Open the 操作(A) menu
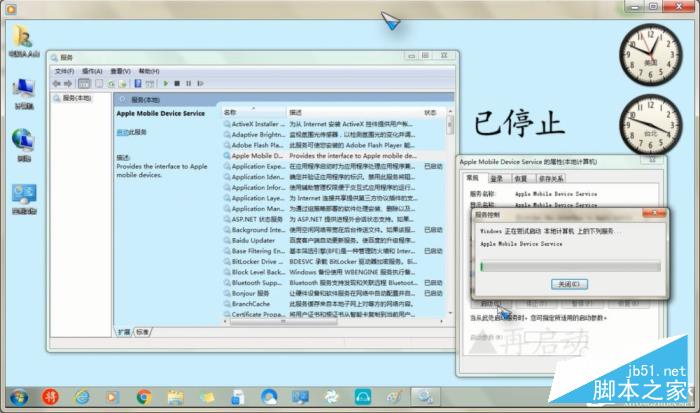 point(92,71)
